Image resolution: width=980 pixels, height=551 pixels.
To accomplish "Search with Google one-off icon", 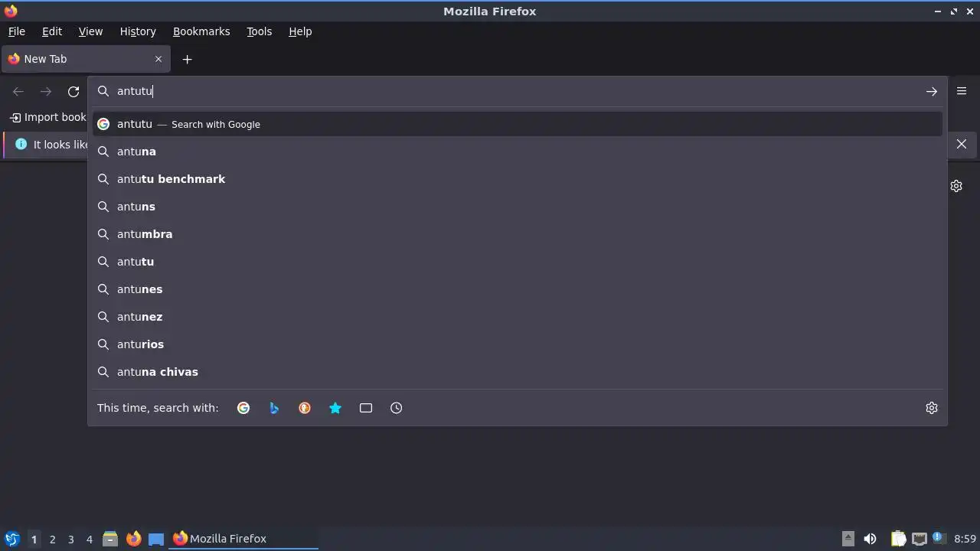I will pyautogui.click(x=243, y=408).
